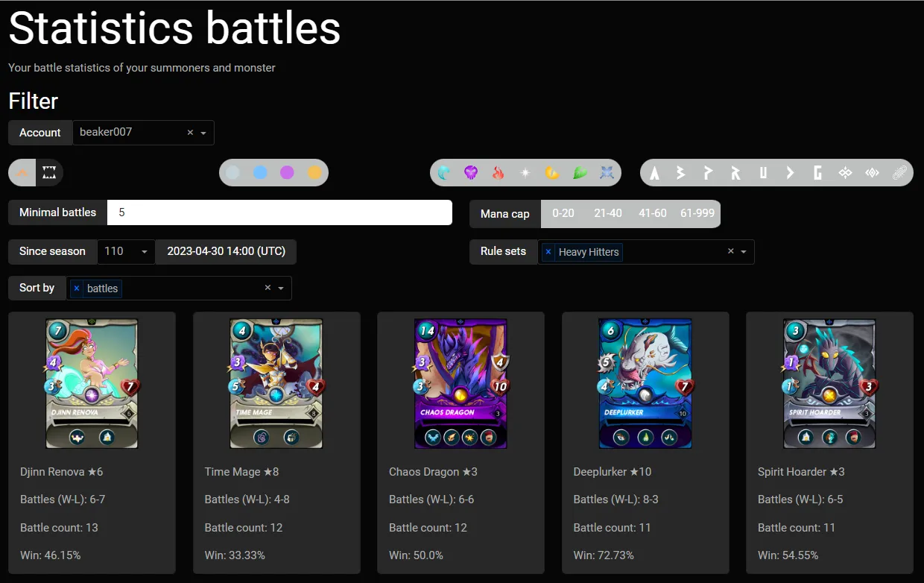
Task: Filter by Earth element leaf icon
Action: tap(580, 173)
